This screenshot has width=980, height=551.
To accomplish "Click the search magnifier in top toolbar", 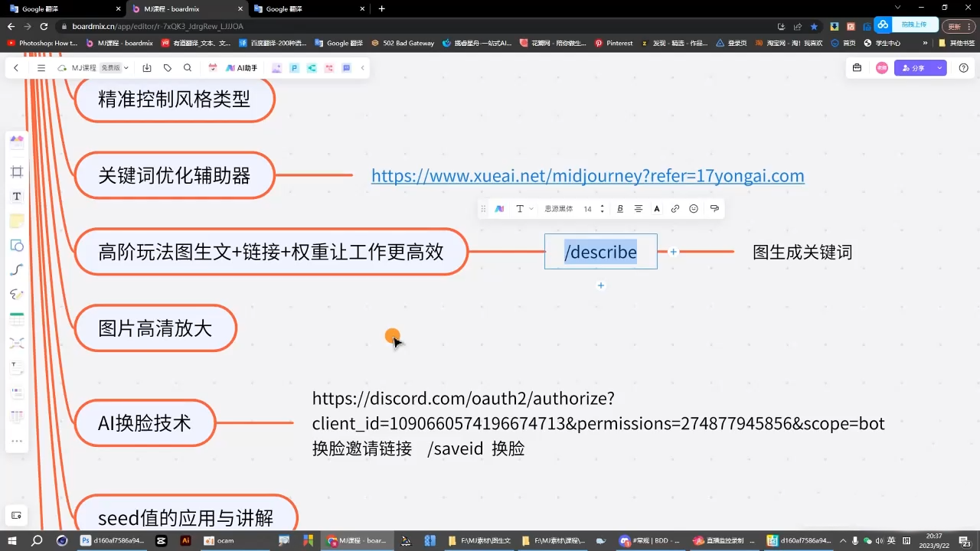I will point(188,68).
